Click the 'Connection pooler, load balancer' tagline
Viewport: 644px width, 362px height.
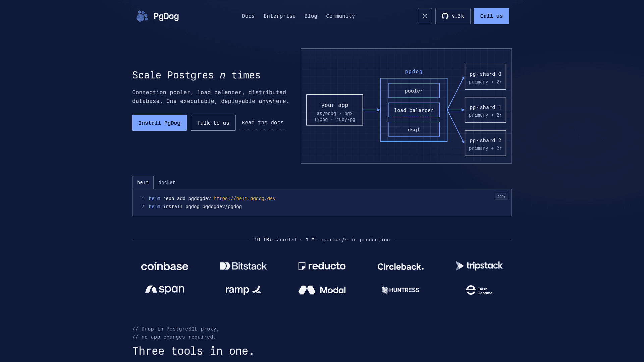[211, 97]
